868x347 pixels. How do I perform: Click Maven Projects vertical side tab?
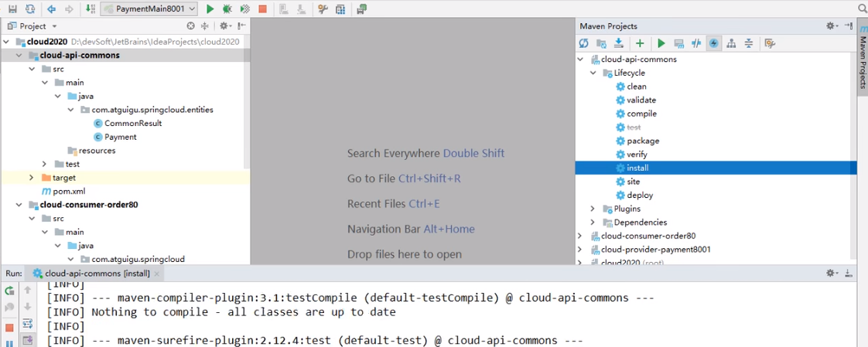pos(863,56)
